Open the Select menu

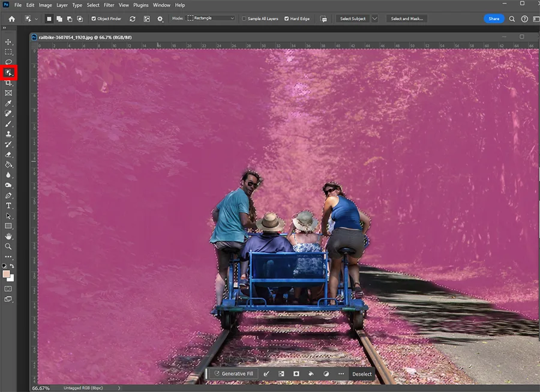click(x=93, y=5)
